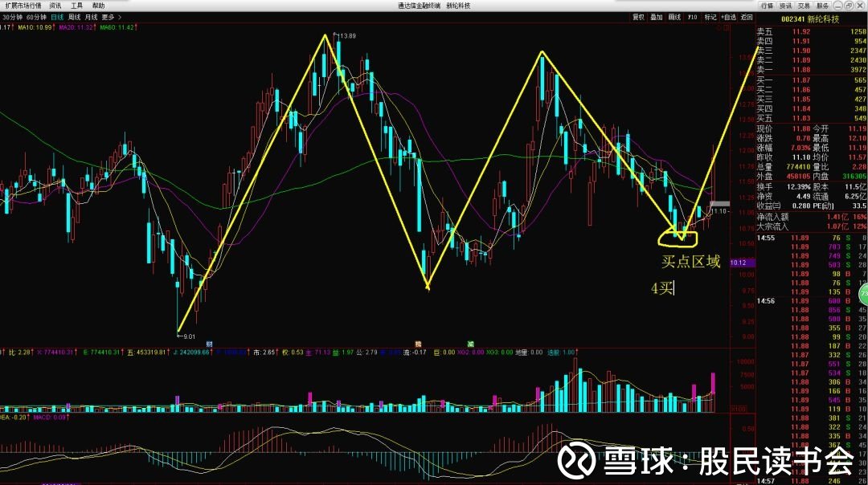Click the 榜 marker beneath the price chart
Screen dimensions: 868x485
[419, 344]
